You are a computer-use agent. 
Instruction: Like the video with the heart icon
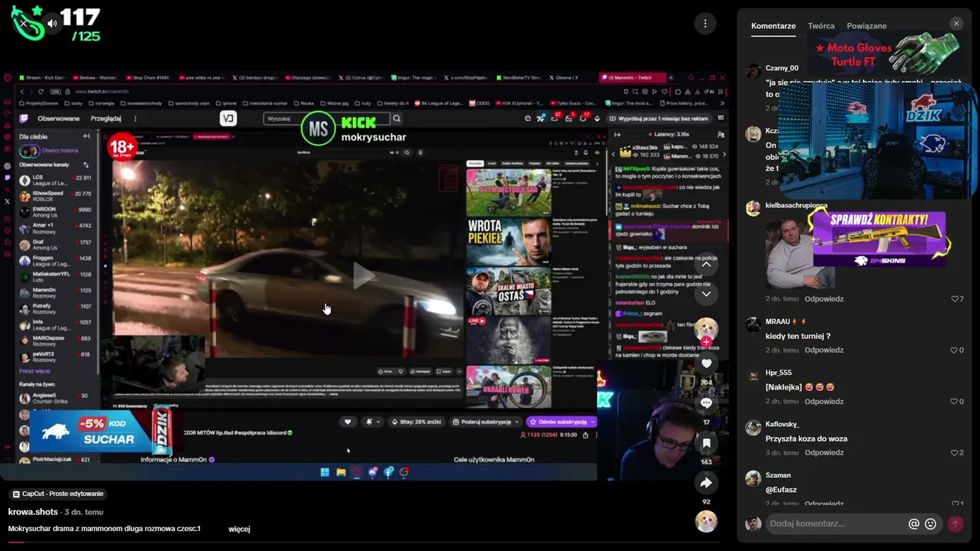(x=706, y=364)
